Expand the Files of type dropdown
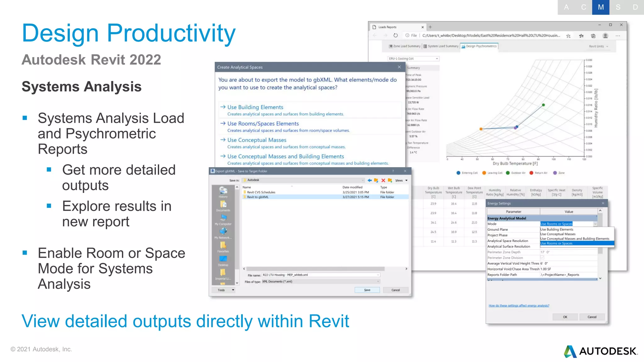Viewport: 644px width, 362px height. 378,282
